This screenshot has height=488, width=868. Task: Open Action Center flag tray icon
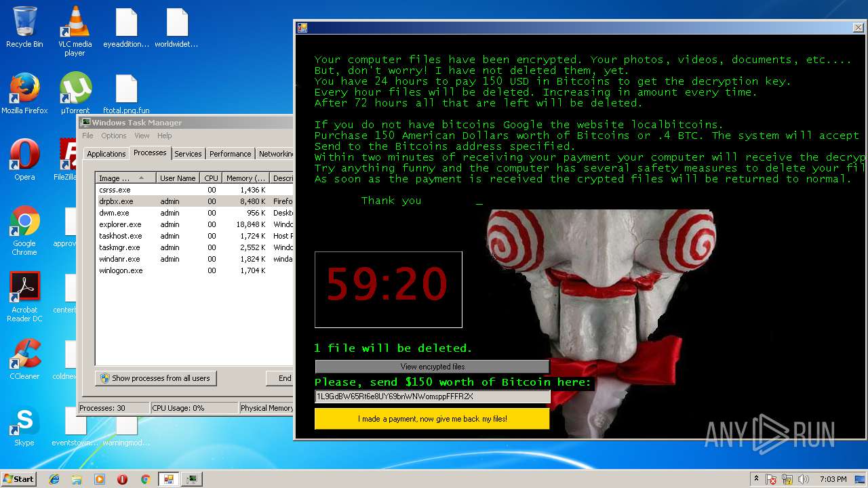771,479
